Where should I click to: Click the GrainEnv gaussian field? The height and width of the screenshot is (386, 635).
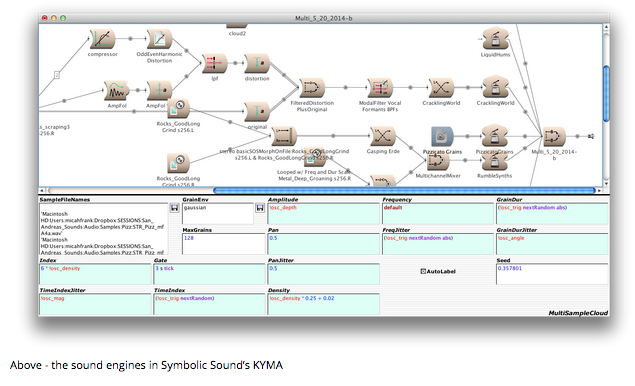[218, 213]
